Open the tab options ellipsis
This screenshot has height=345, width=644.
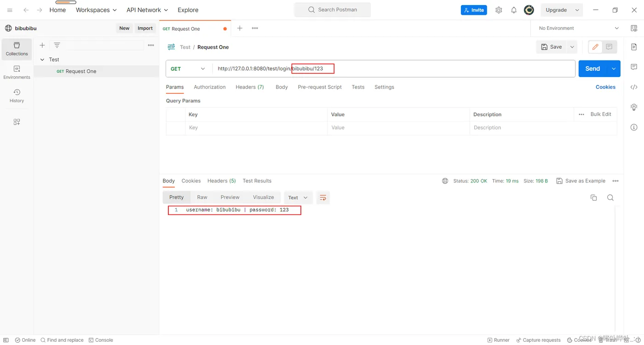255,28
